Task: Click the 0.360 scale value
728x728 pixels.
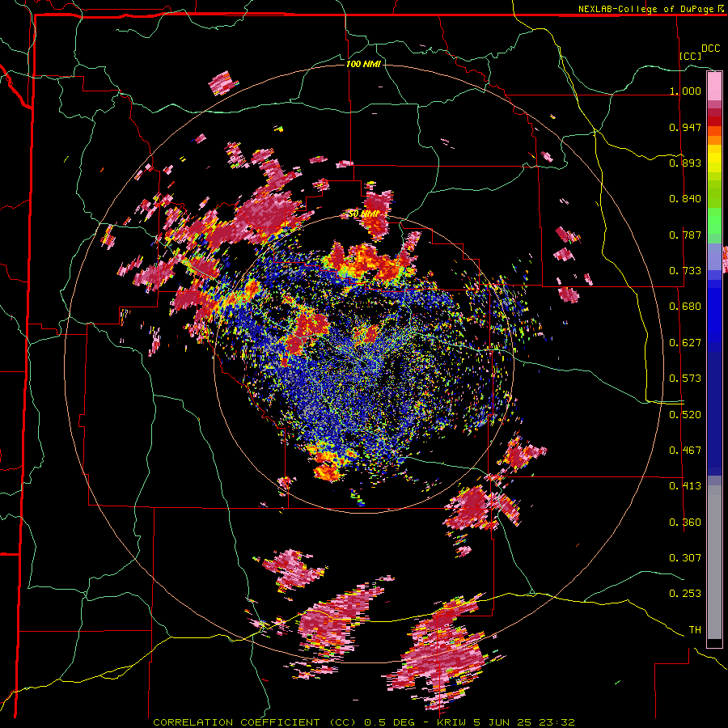Action: tap(685, 523)
